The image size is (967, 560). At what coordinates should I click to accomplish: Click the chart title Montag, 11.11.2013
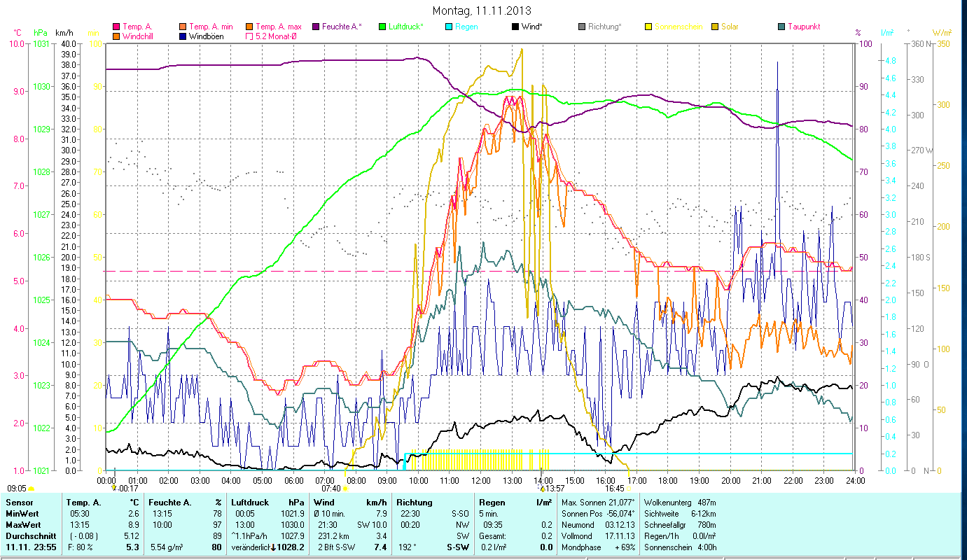482,10
